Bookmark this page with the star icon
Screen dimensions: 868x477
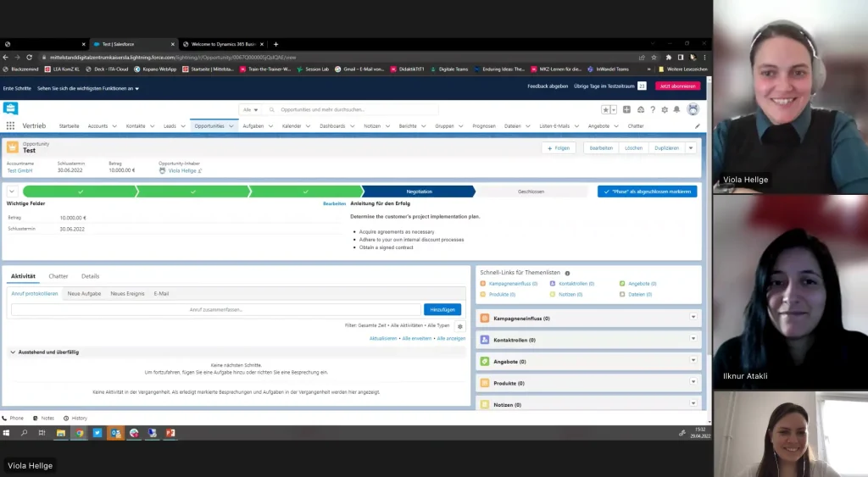click(x=654, y=57)
